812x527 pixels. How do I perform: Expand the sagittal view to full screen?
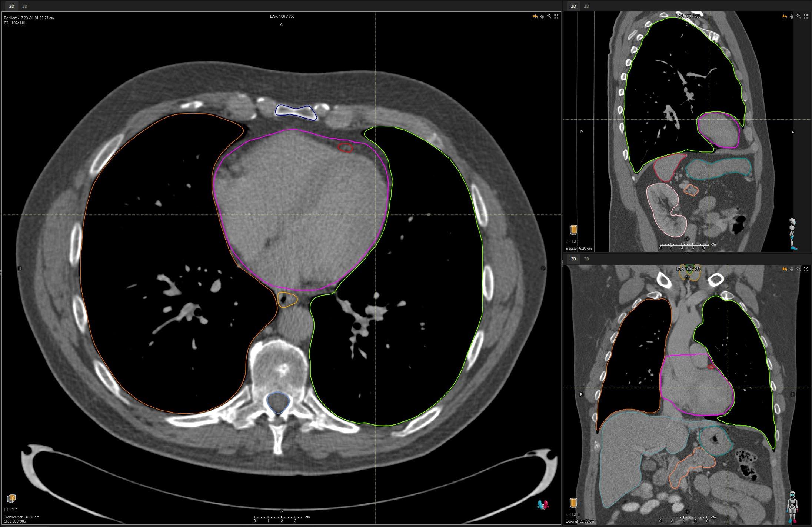tap(806, 16)
